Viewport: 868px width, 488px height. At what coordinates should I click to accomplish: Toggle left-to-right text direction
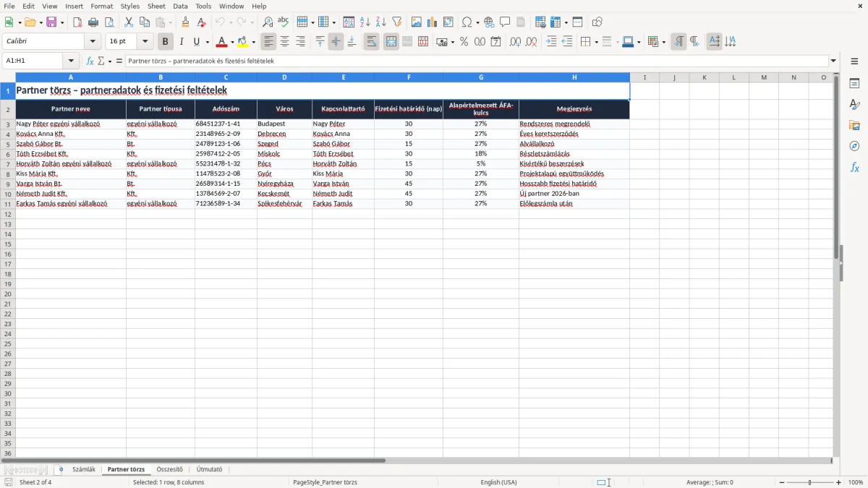pyautogui.click(x=678, y=42)
